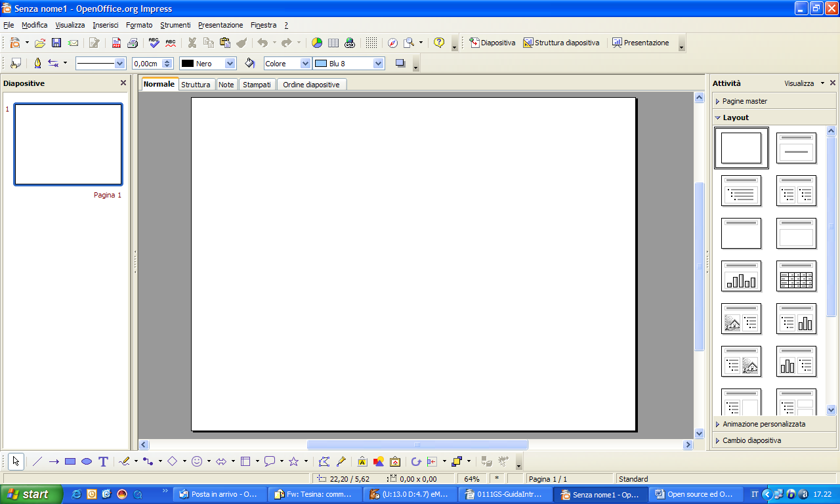Select the Ellipse drawing tool

[87, 461]
